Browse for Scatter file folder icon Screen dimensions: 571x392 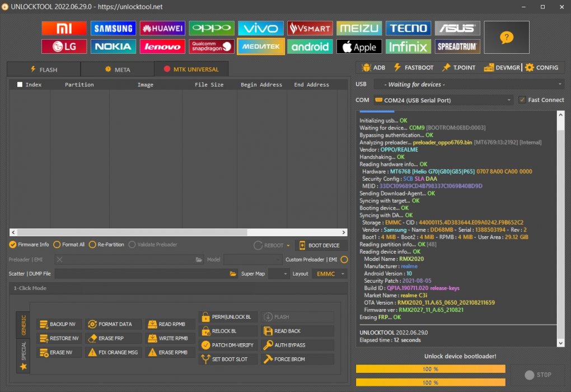click(x=233, y=274)
